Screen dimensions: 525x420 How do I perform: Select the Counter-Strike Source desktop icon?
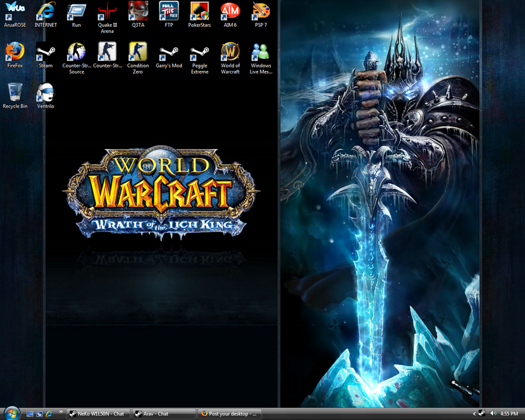pos(76,58)
